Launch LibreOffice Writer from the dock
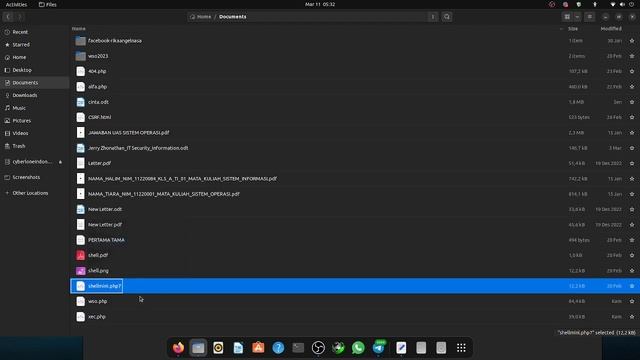 click(x=238, y=348)
